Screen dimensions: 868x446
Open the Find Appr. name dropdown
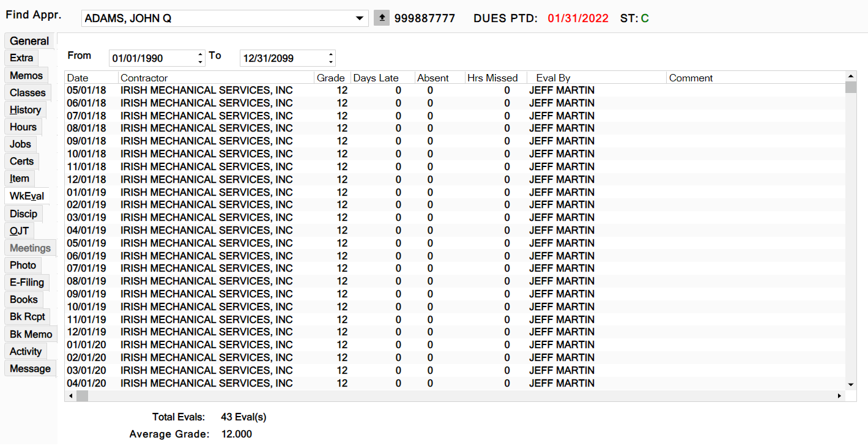coord(360,18)
